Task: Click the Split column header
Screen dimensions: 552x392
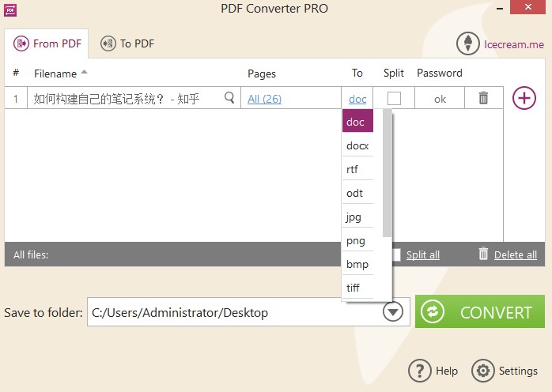Action: (x=394, y=73)
